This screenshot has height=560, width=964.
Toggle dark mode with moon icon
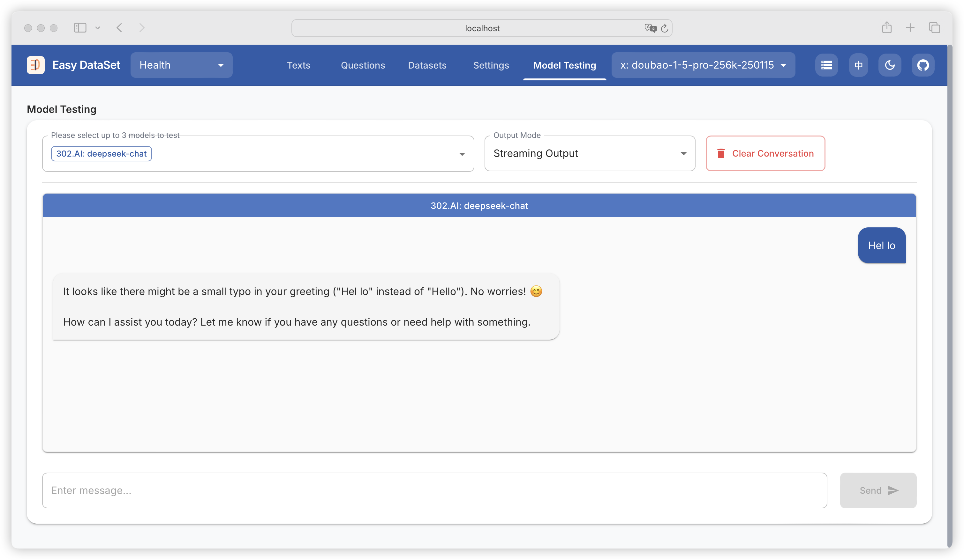click(x=890, y=65)
